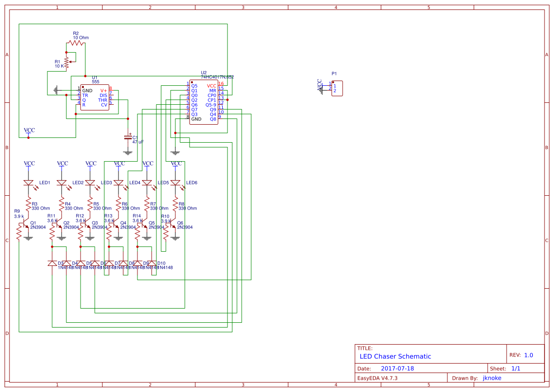Click the LED1 diode symbol
The height and width of the screenshot is (392, 554).
point(29,182)
